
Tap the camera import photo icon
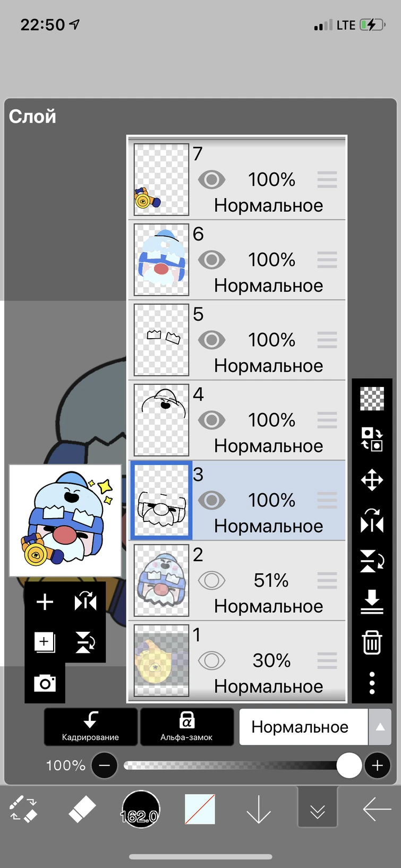coord(45,683)
